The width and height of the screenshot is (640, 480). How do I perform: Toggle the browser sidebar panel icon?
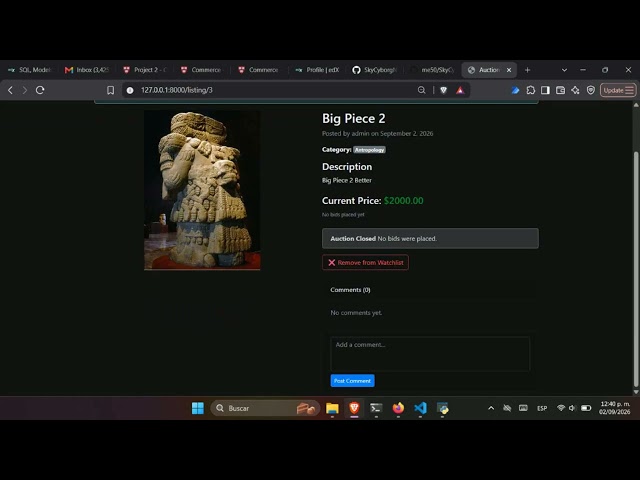coord(545,90)
